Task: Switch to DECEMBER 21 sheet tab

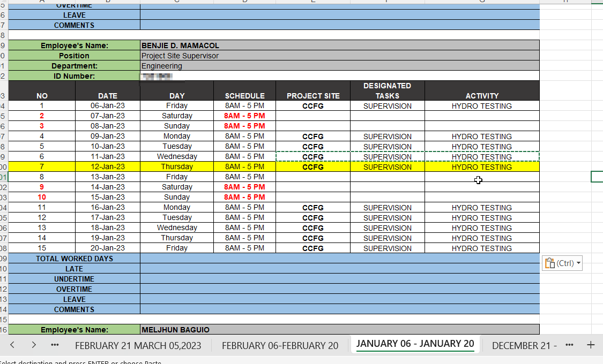Action: point(524,346)
